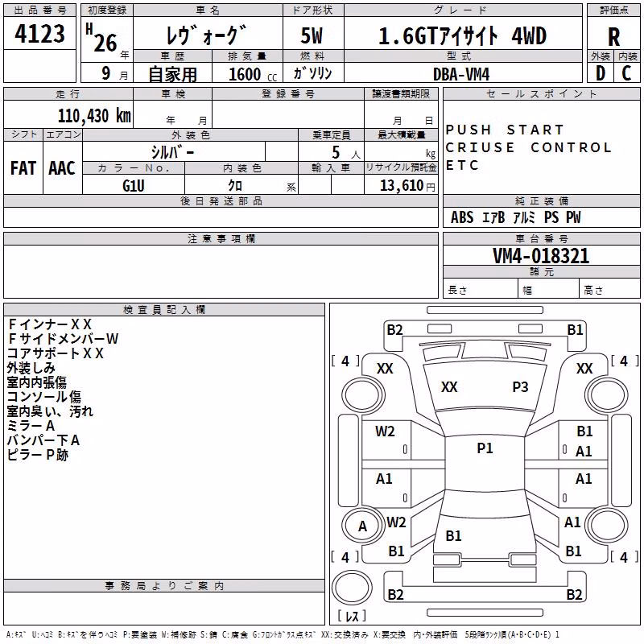Screen dimensions: 644x644
Task: Click the shift type FAT
Action: [x=23, y=168]
